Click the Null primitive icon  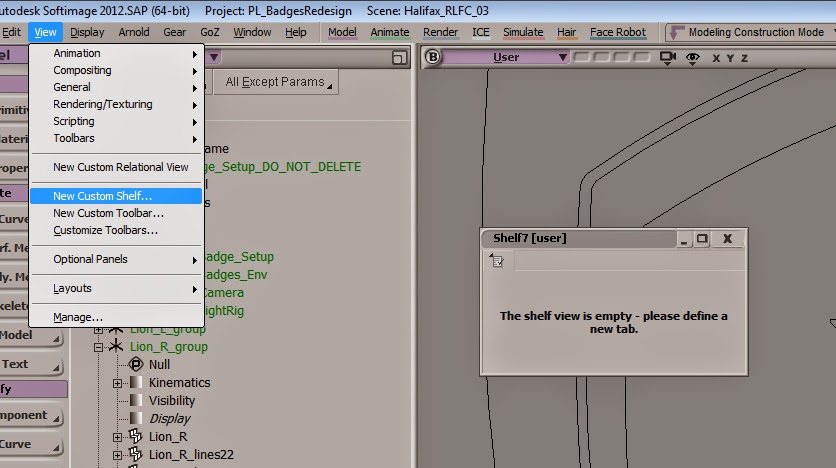[136, 365]
